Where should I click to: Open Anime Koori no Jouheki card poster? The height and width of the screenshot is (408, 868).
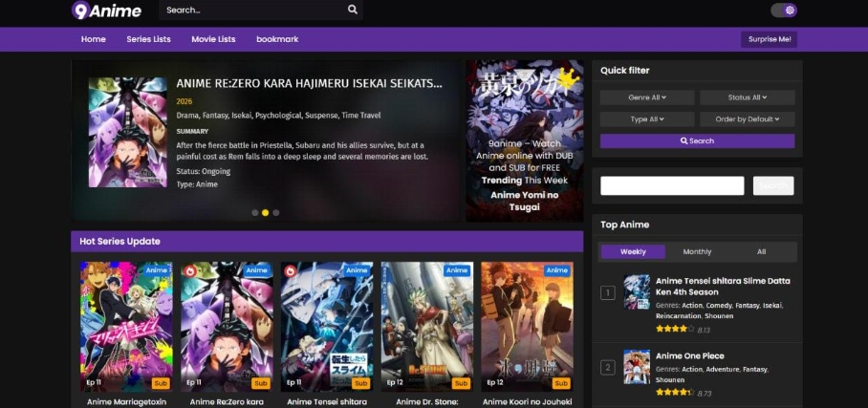527,327
